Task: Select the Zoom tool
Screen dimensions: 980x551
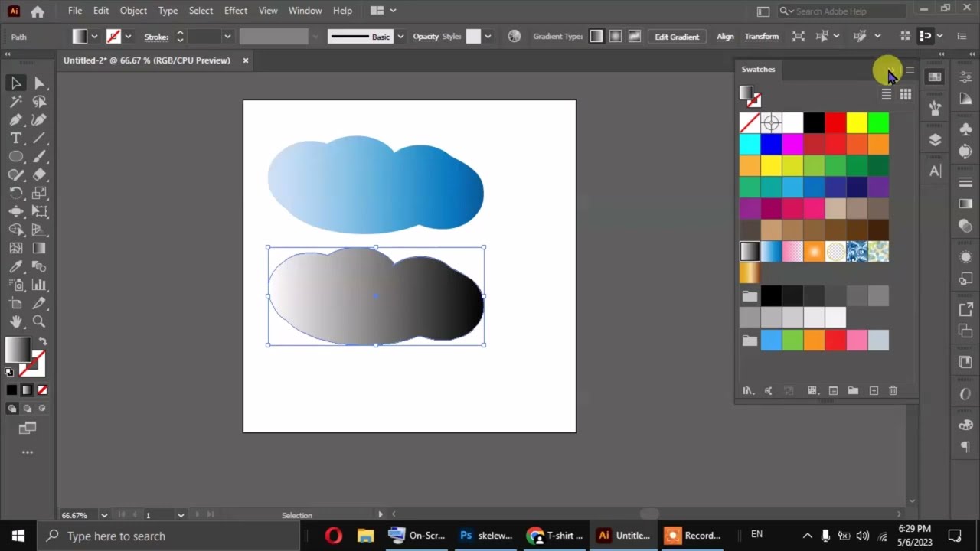Action: coord(40,321)
